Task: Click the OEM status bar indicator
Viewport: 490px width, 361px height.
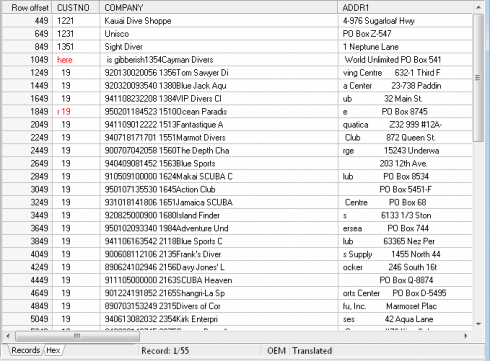Action: [276, 351]
